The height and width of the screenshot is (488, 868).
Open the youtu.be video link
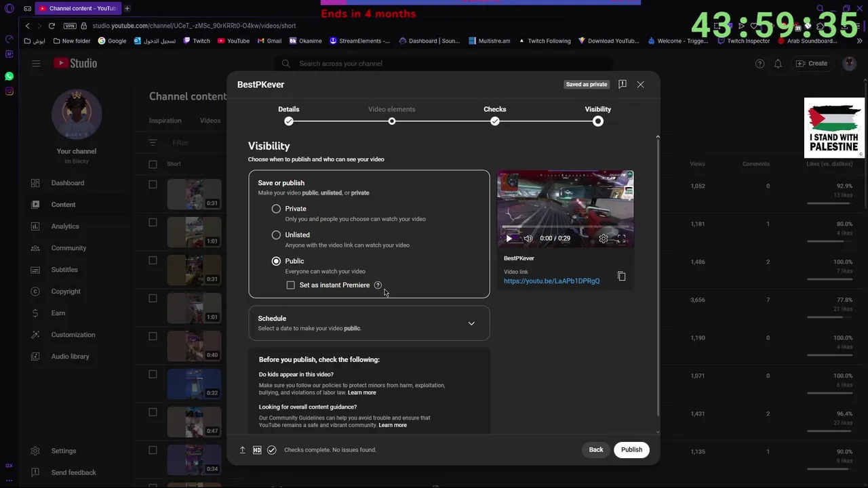[551, 281]
